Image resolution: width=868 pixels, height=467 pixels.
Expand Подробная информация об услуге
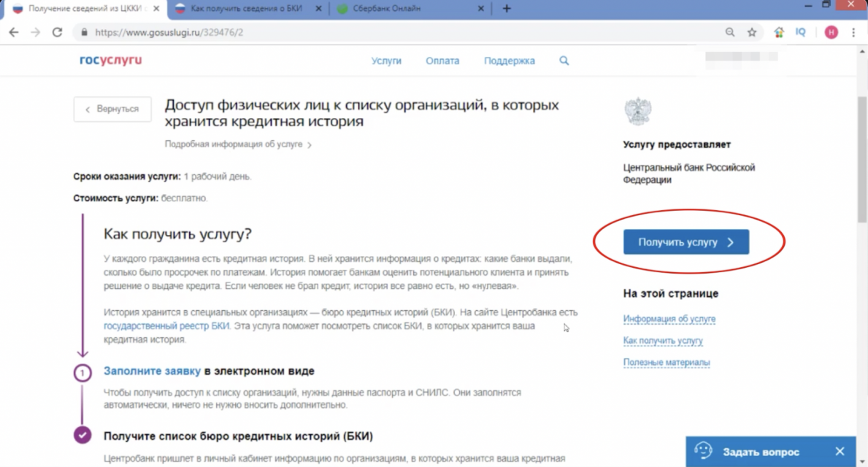(x=234, y=144)
